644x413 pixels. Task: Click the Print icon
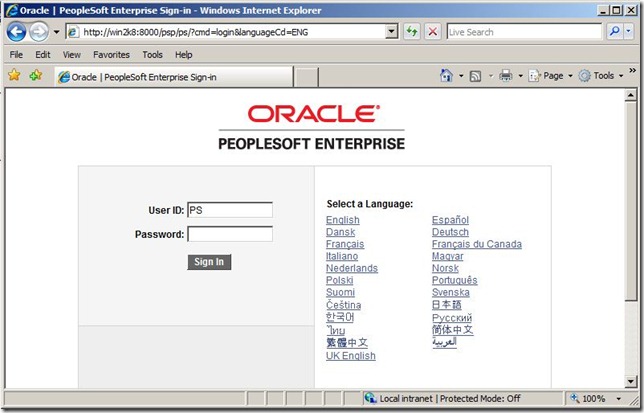click(506, 76)
